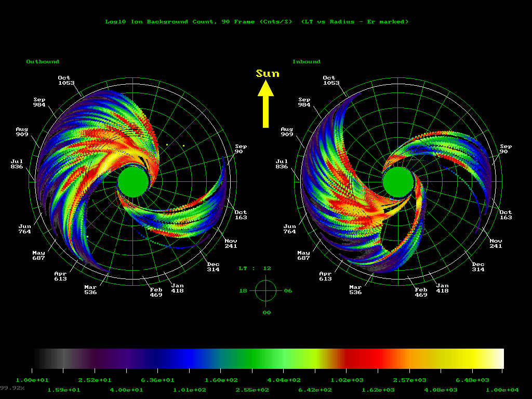Click 'Aug 909' label in Inbound plot
532x399 pixels.
(287, 131)
